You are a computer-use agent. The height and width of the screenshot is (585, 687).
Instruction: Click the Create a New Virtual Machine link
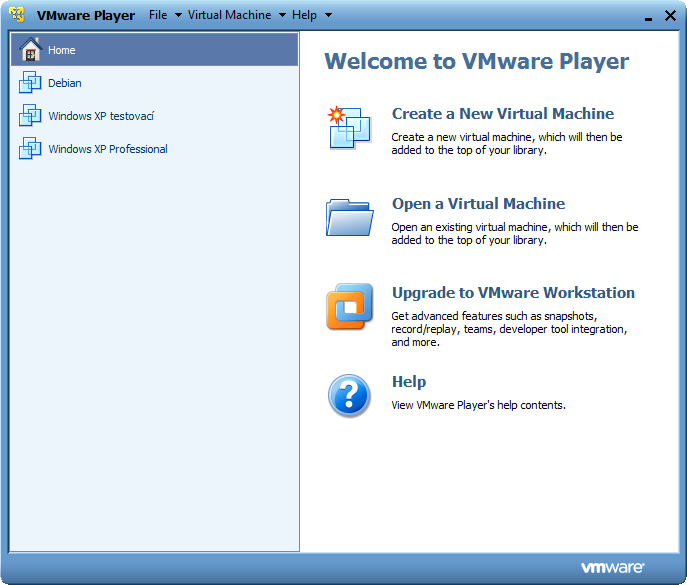coord(503,113)
